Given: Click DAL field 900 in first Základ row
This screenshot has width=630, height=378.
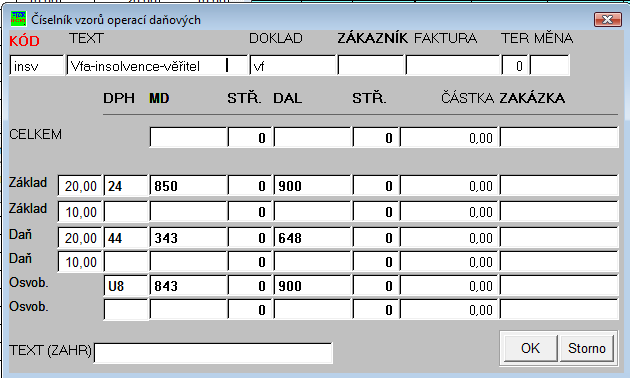Looking at the screenshot, I should point(313,186).
